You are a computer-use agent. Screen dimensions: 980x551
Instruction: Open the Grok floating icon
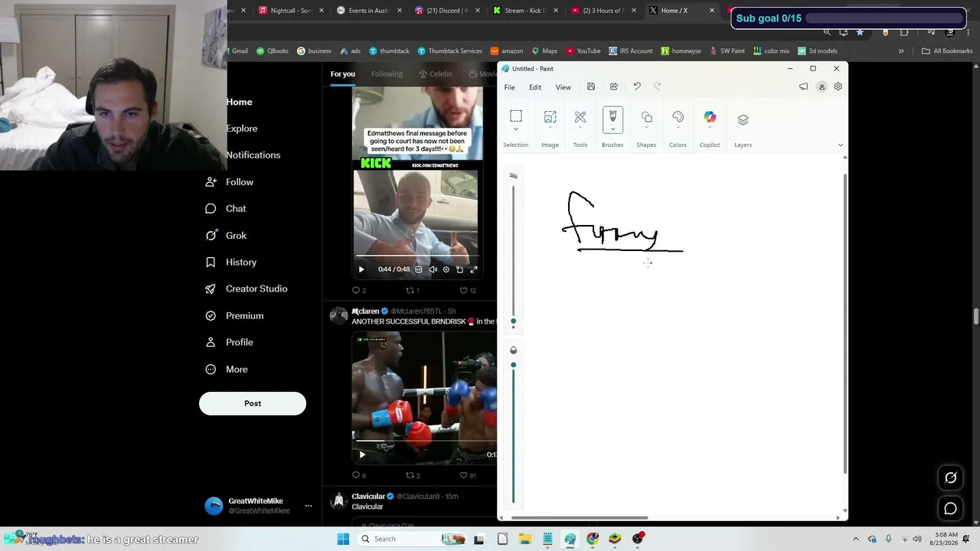tap(950, 478)
